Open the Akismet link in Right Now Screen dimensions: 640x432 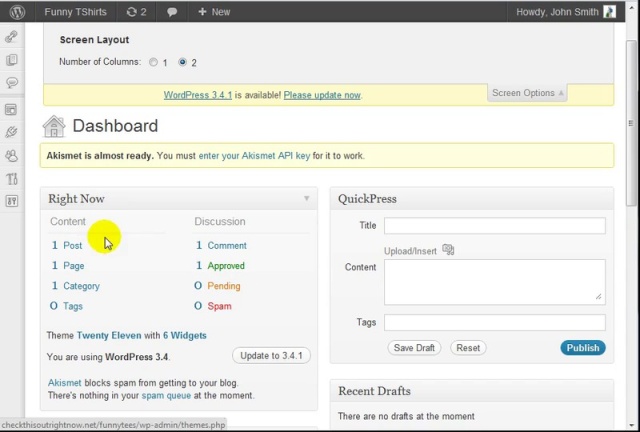coord(64,383)
